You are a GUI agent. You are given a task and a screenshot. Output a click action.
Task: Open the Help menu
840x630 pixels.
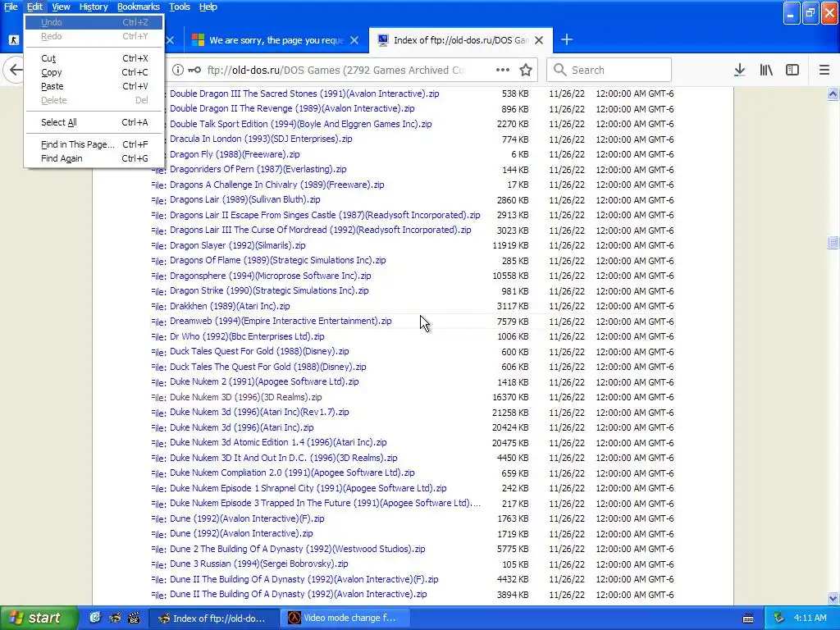(x=208, y=7)
